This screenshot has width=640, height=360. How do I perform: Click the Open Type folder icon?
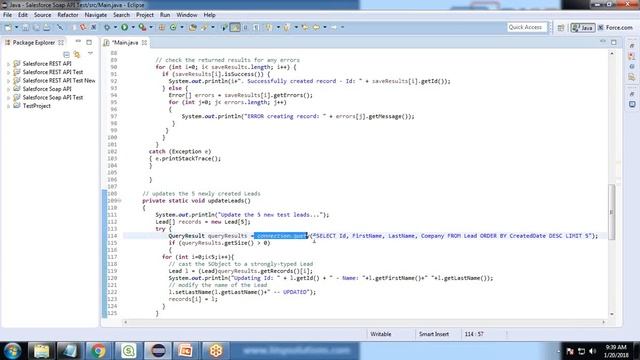pos(193,27)
